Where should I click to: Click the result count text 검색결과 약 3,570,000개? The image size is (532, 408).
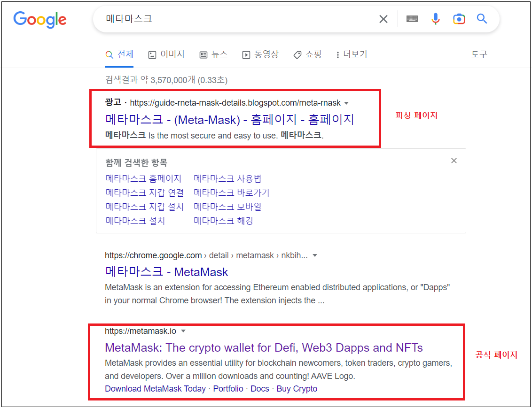(x=166, y=80)
